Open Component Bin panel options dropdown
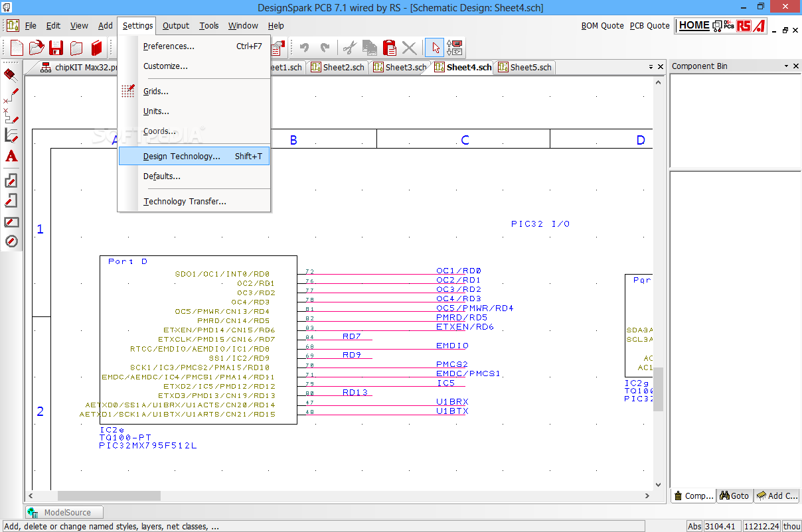Image resolution: width=802 pixels, height=532 pixels. [786, 66]
